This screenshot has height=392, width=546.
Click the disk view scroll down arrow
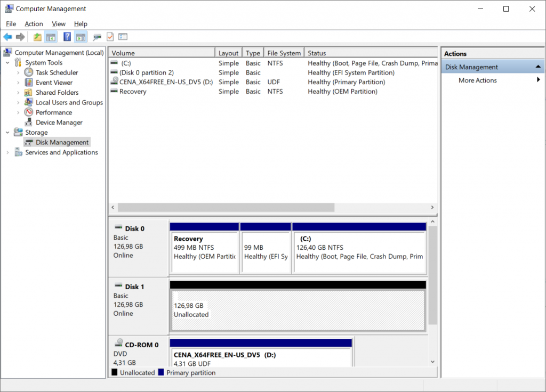[432, 362]
